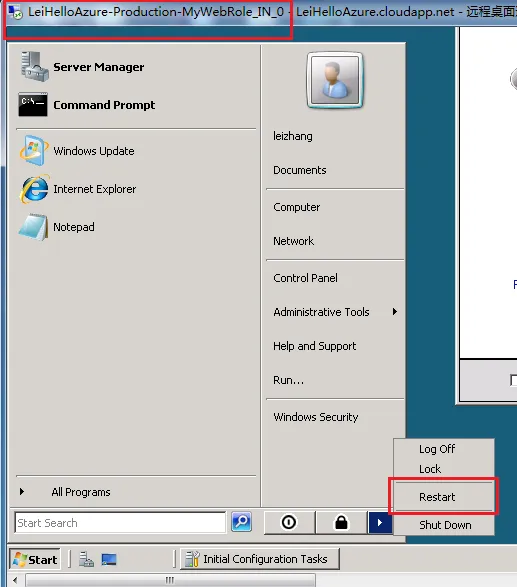517x587 pixels.
Task: Expand All Programs list
Action: pyautogui.click(x=80, y=492)
